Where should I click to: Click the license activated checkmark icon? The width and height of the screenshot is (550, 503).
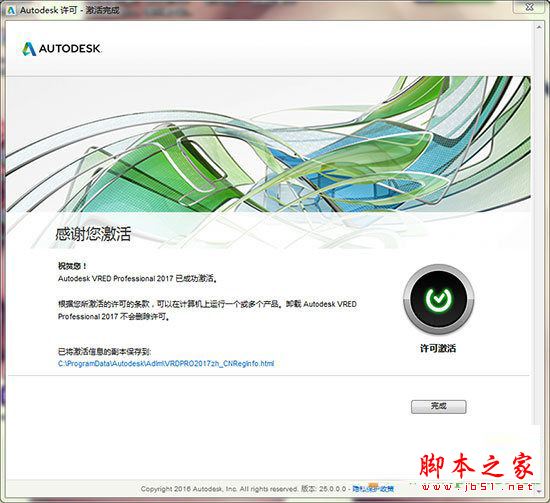pyautogui.click(x=438, y=299)
